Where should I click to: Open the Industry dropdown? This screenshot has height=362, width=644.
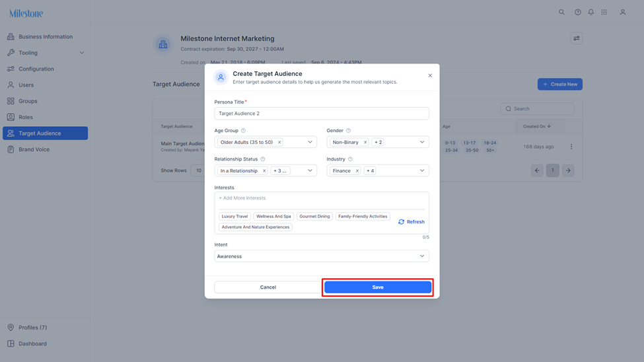(422, 171)
